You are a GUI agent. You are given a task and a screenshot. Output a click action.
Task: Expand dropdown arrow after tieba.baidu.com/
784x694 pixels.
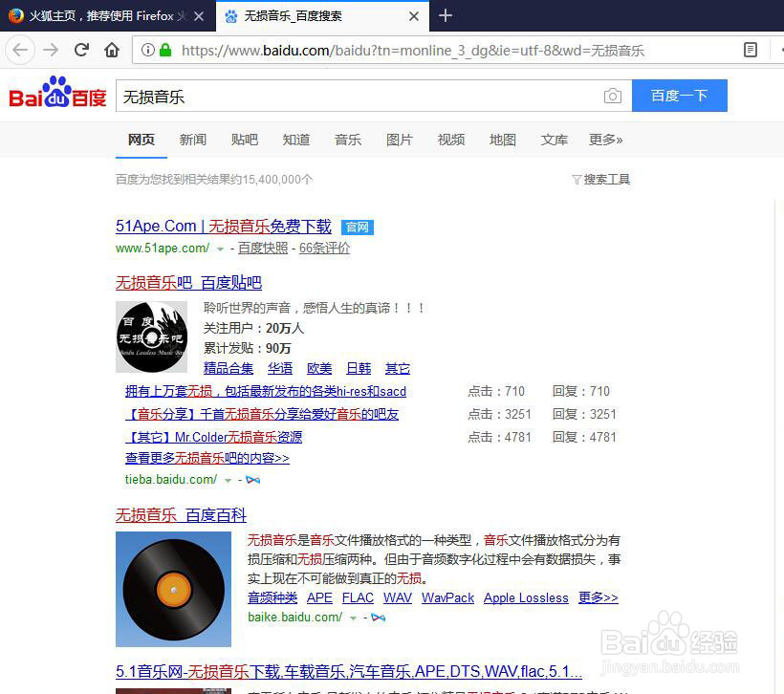pos(228,481)
